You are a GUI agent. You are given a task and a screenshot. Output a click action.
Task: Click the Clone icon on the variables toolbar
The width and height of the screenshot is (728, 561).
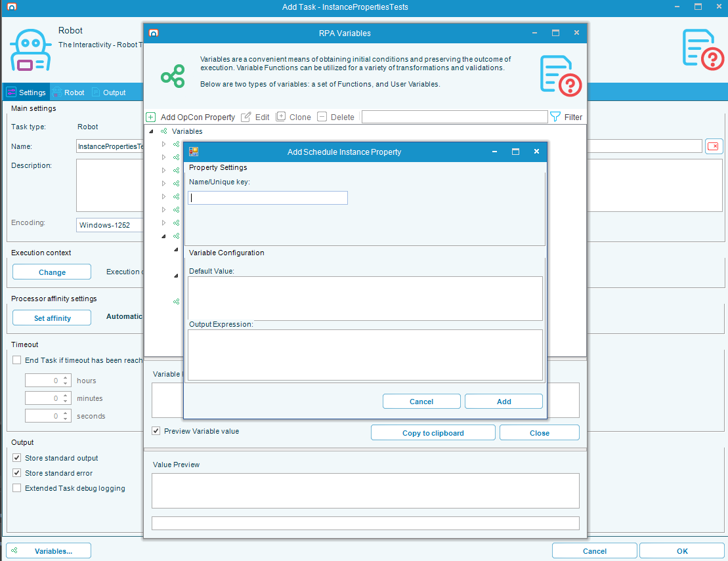[x=282, y=117]
